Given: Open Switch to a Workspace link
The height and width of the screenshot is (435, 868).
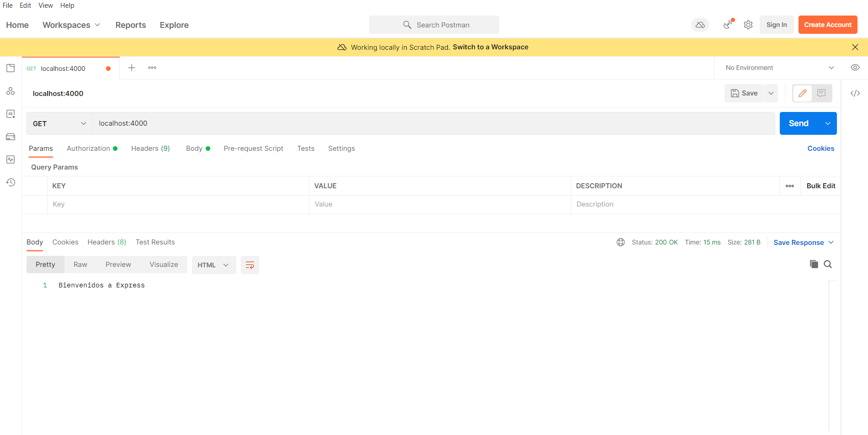Looking at the screenshot, I should pos(490,47).
